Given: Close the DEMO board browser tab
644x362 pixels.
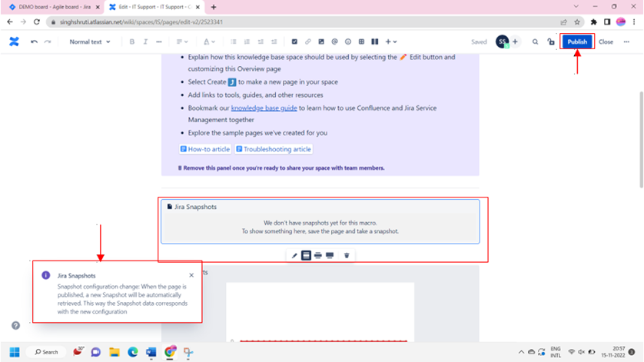Looking at the screenshot, I should (x=98, y=7).
